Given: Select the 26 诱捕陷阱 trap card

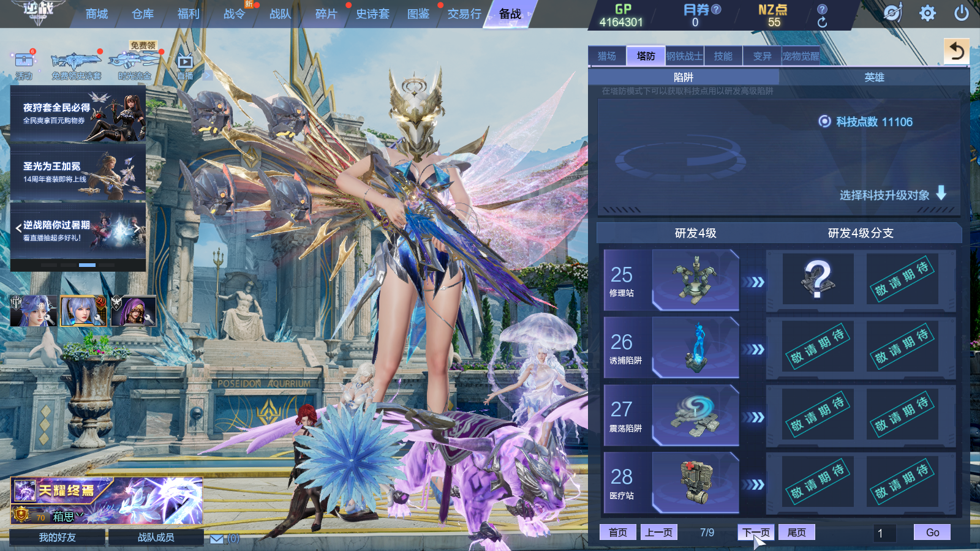Looking at the screenshot, I should [671, 348].
